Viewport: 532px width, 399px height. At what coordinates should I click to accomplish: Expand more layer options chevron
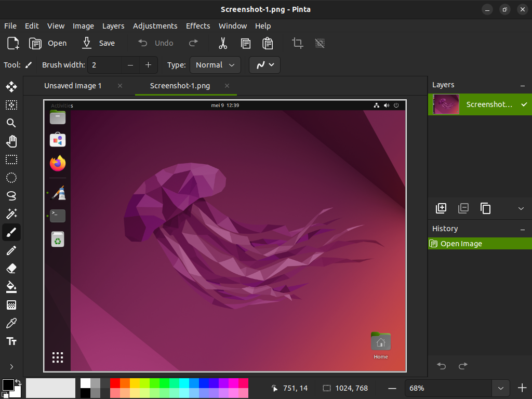tap(521, 208)
